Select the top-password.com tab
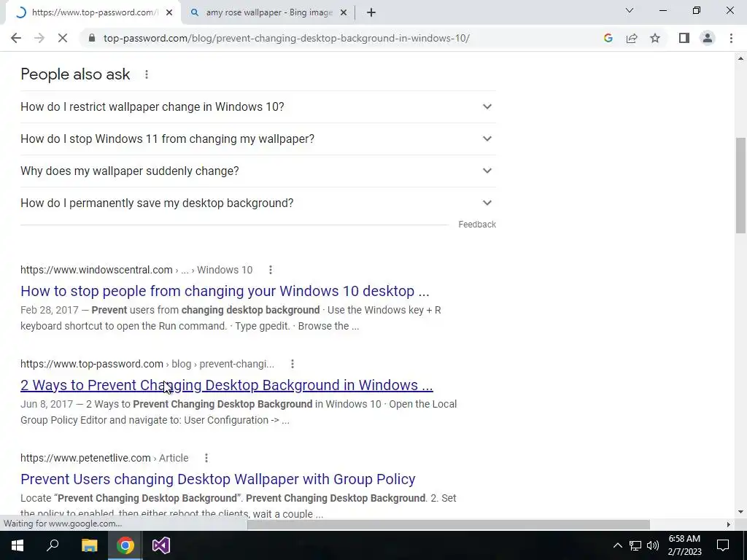Viewport: 747px width, 560px height. [x=93, y=13]
